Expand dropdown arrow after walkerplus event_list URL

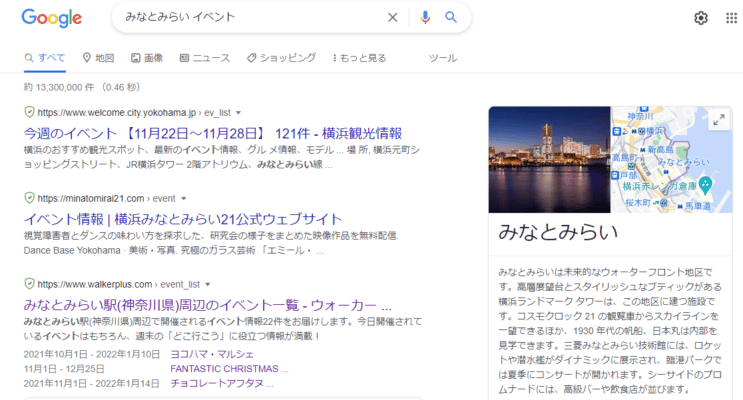[x=208, y=284]
